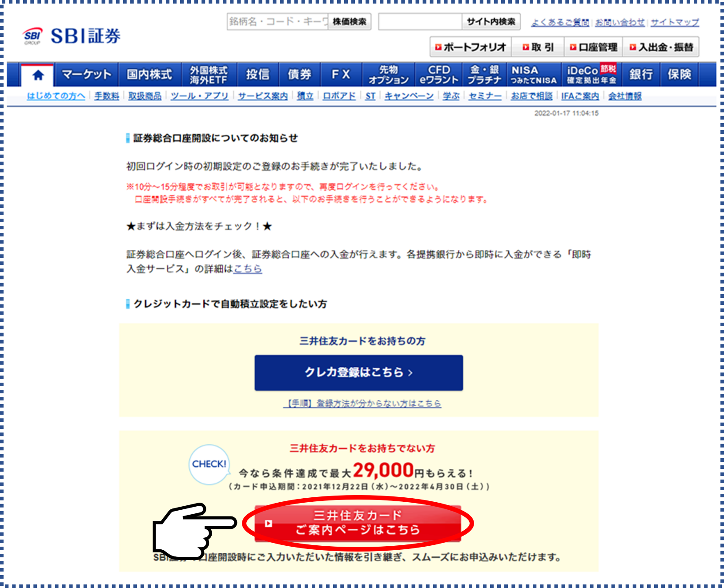Viewport: 724px width, 588px height.
Task: Click the ST submenu link
Action: click(370, 96)
